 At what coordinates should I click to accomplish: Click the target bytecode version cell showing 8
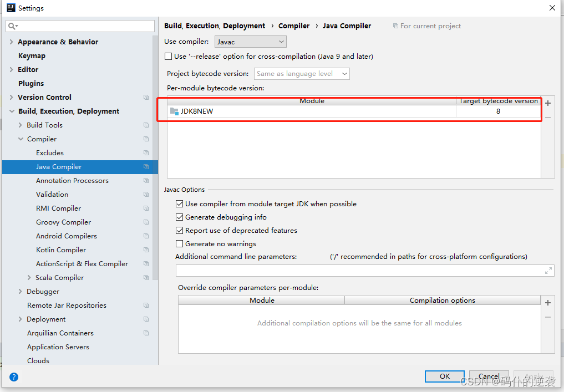click(498, 111)
